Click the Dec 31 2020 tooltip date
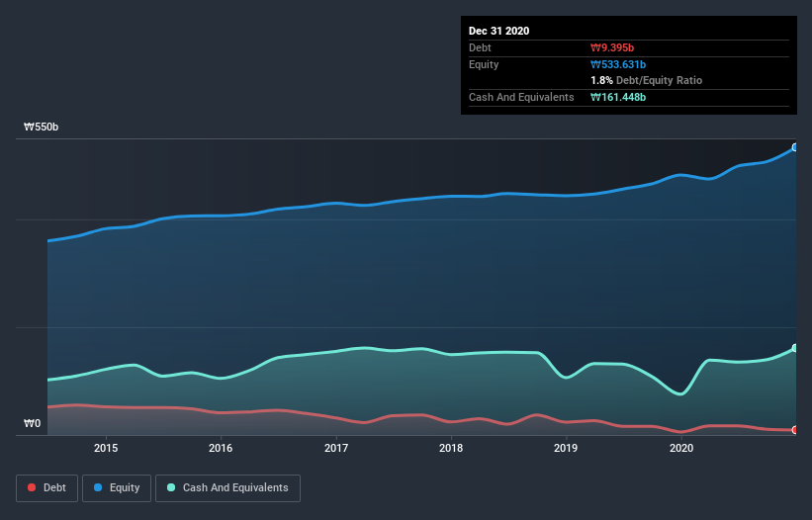Screen dimensions: 812x520 point(498,31)
